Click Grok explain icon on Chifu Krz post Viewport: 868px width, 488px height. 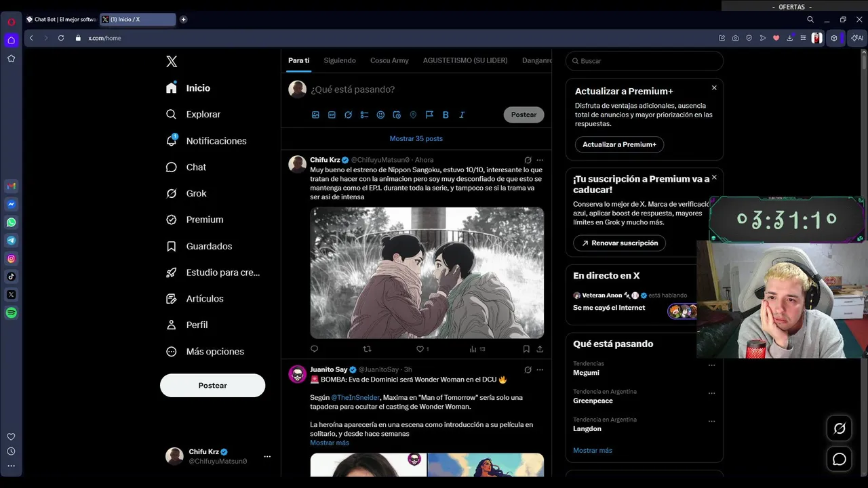[528, 160]
